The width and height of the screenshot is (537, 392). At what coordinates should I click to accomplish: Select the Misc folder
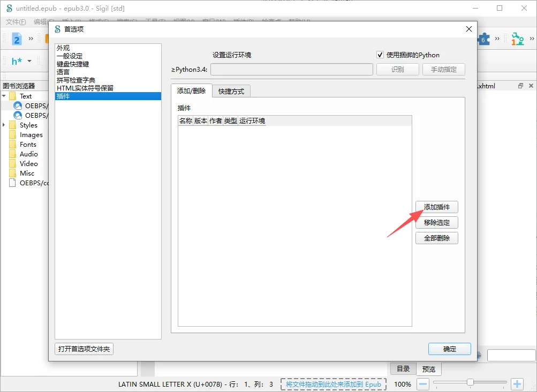pyautogui.click(x=27, y=173)
